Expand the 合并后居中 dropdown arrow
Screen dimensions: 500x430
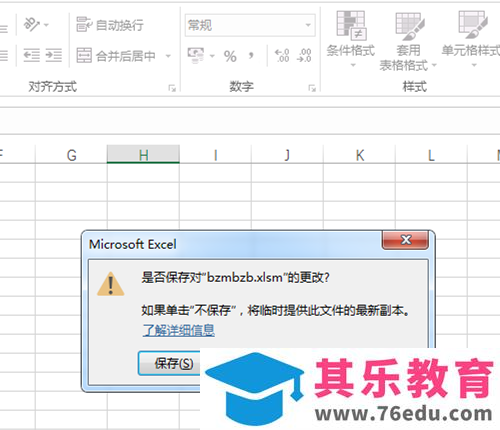[x=168, y=56]
